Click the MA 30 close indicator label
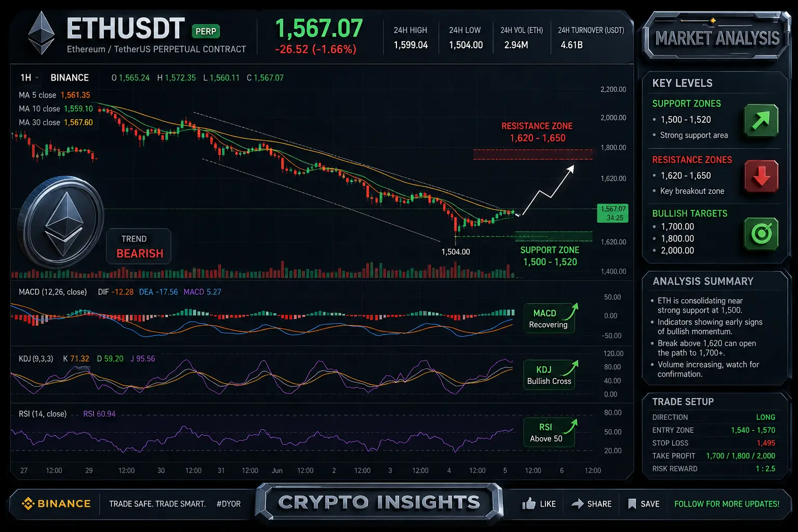Viewport: 798px width, 532px height. click(39, 123)
